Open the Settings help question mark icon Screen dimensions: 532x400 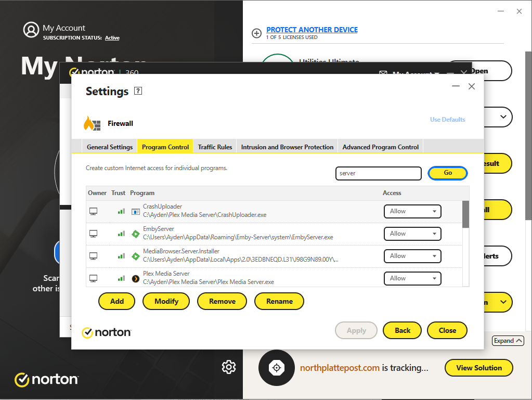(x=138, y=91)
